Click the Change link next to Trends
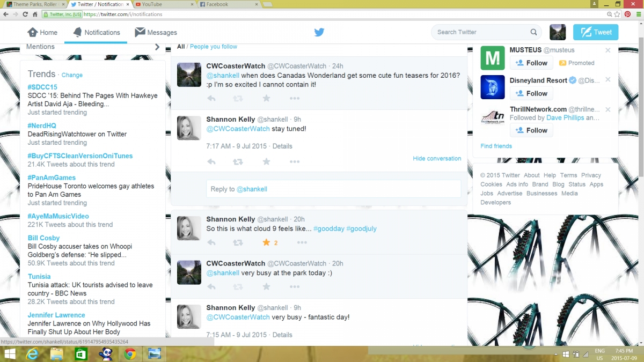Screen dimensions: 644x362 click(x=72, y=75)
